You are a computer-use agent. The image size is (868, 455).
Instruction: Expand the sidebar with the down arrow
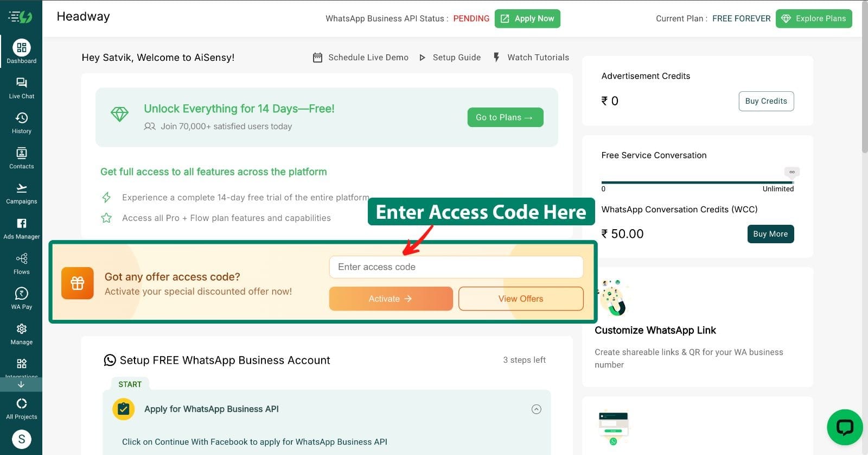coord(21,384)
